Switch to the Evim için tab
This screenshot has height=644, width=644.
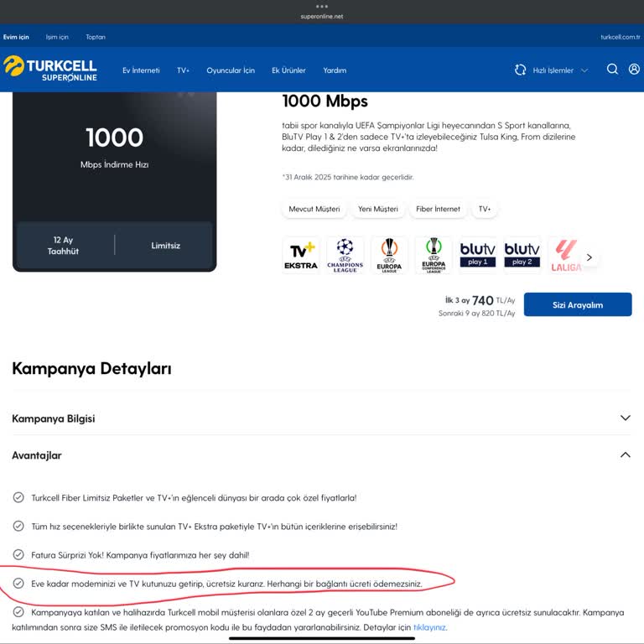coord(16,37)
